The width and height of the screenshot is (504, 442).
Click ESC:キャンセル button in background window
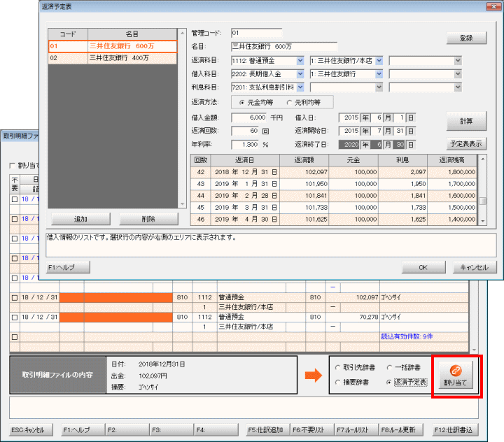point(31,430)
